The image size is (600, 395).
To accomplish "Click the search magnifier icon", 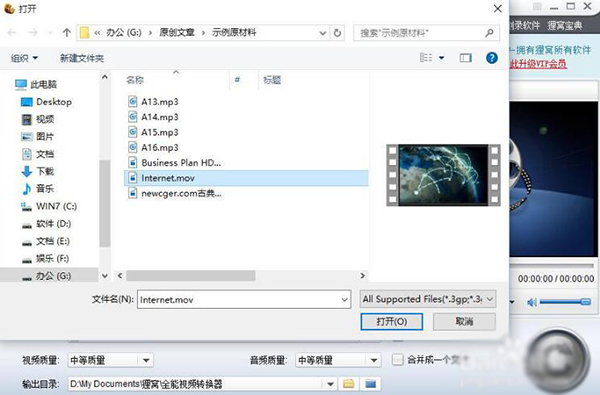I will (489, 33).
